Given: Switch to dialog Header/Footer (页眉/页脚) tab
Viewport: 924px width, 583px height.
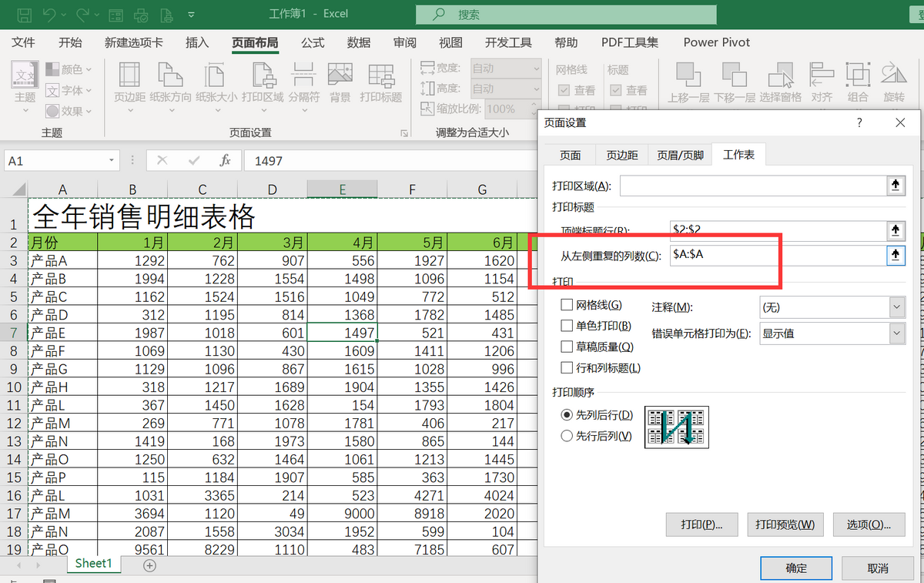Looking at the screenshot, I should click(680, 155).
